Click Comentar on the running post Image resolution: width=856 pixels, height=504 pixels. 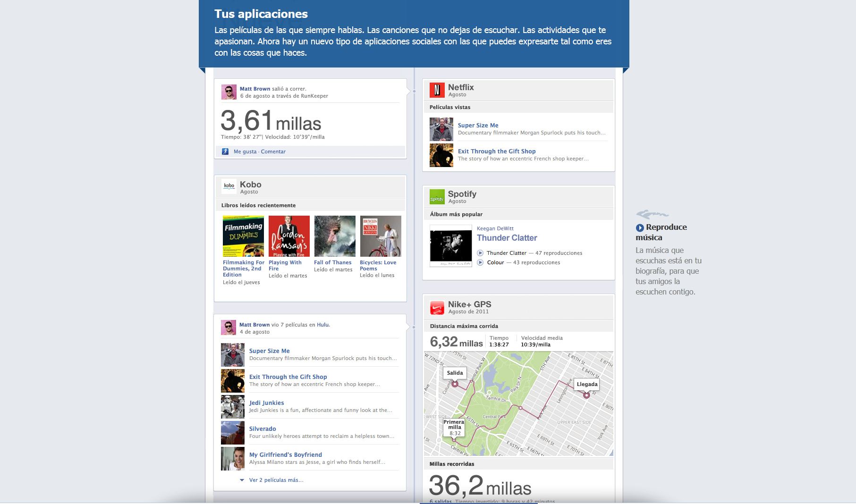click(x=273, y=151)
